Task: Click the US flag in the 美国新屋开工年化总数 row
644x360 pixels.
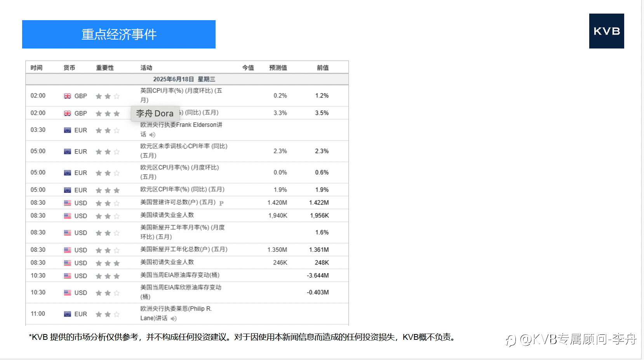Action: click(68, 250)
